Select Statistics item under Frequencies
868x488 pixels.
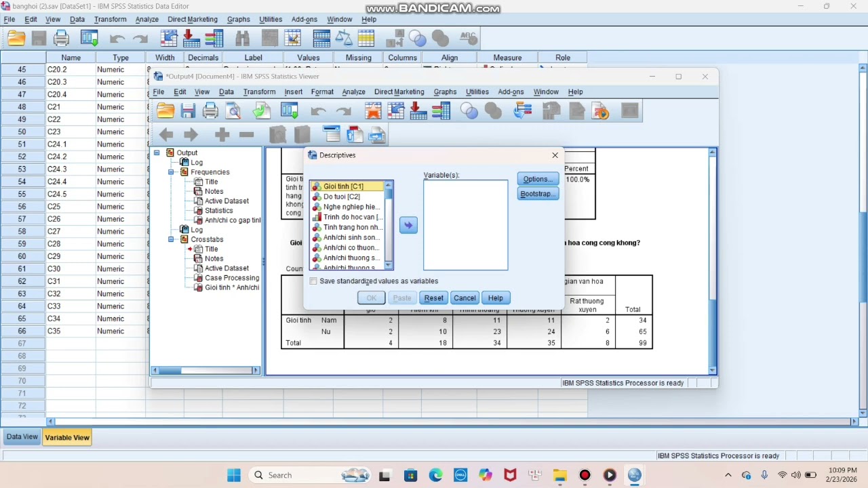click(x=219, y=211)
